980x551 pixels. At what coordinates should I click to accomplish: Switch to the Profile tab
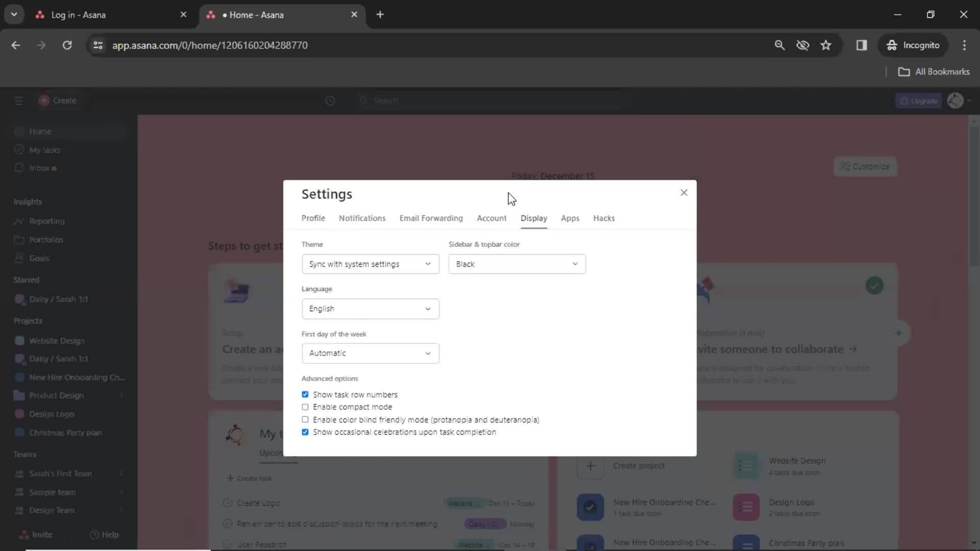pos(313,218)
